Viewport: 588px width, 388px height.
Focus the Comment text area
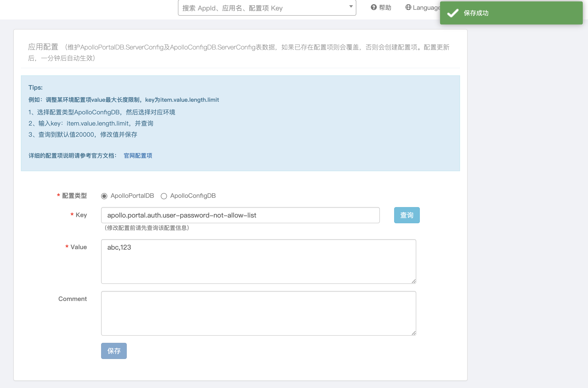(x=258, y=313)
